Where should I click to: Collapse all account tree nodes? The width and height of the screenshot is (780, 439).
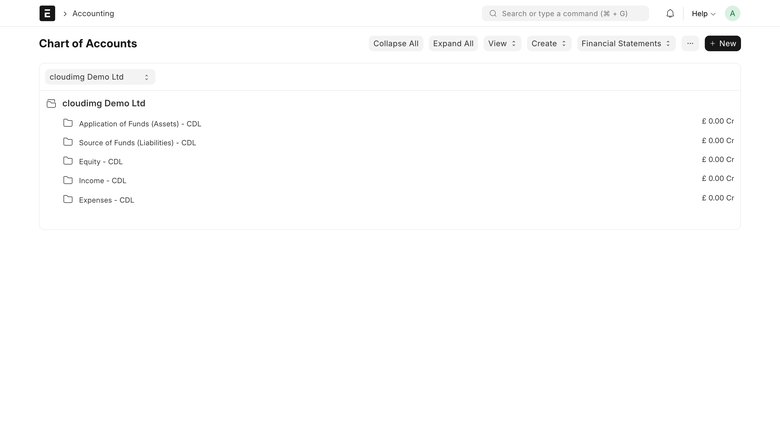click(x=395, y=43)
